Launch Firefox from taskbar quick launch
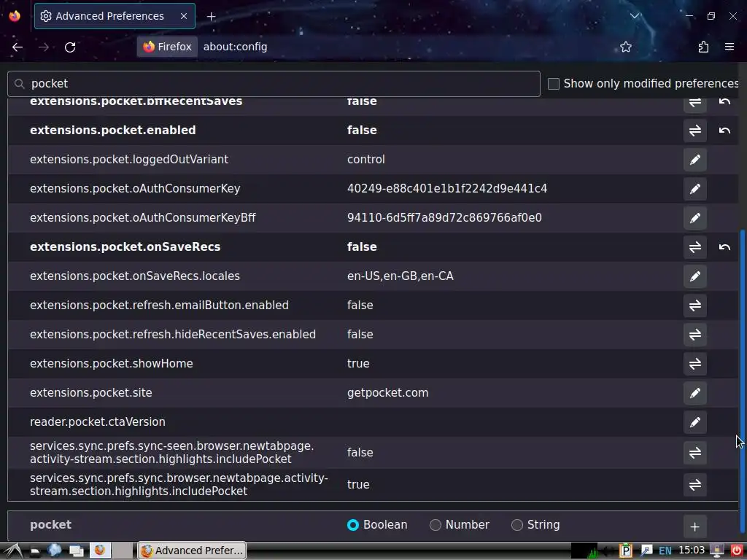 point(99,551)
